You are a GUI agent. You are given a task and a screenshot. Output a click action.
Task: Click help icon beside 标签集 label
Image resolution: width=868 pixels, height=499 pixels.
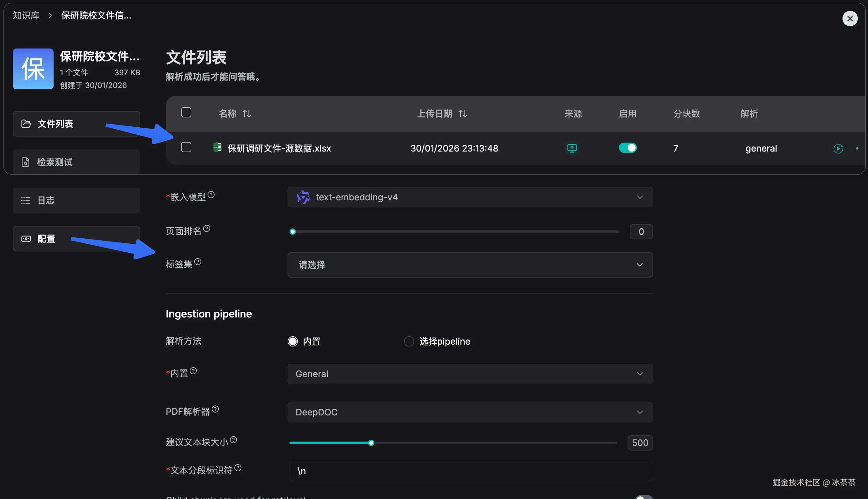[198, 262]
